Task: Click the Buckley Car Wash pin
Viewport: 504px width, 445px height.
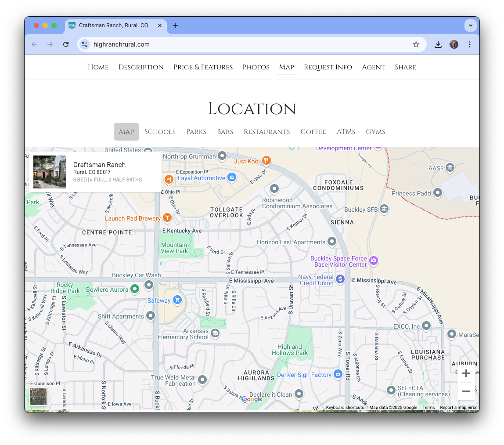Action: [148, 285]
